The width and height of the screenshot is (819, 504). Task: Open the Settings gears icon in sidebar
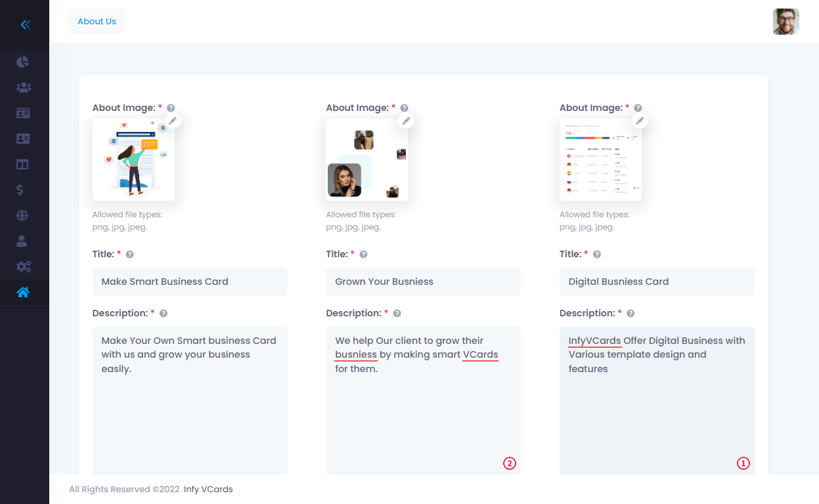pyautogui.click(x=23, y=266)
